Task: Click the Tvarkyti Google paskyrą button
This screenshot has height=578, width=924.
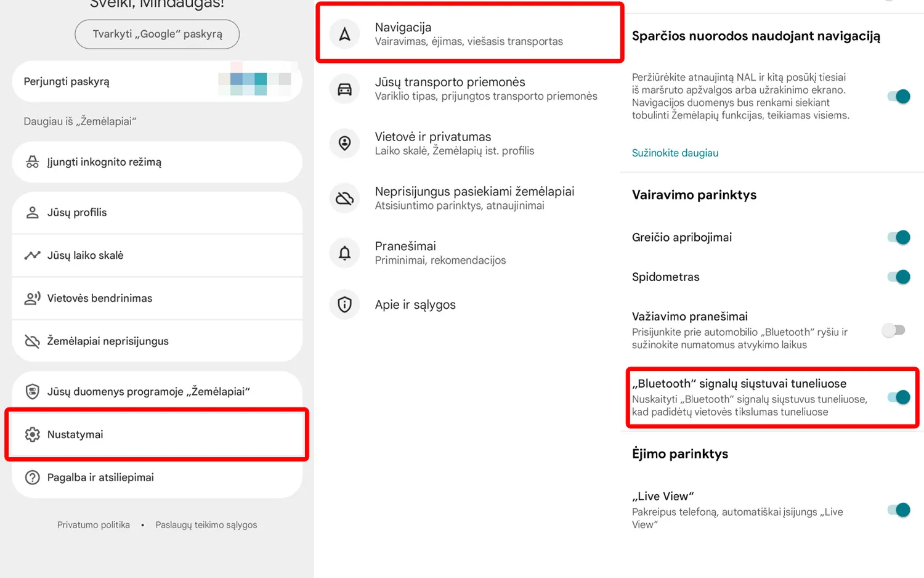Action: click(157, 34)
